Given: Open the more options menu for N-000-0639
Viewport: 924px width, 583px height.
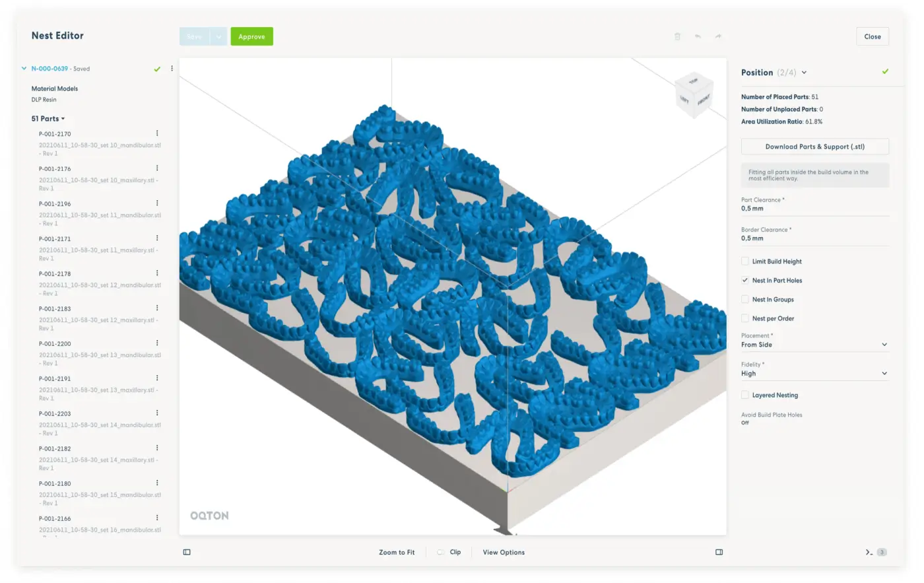Looking at the screenshot, I should click(172, 69).
